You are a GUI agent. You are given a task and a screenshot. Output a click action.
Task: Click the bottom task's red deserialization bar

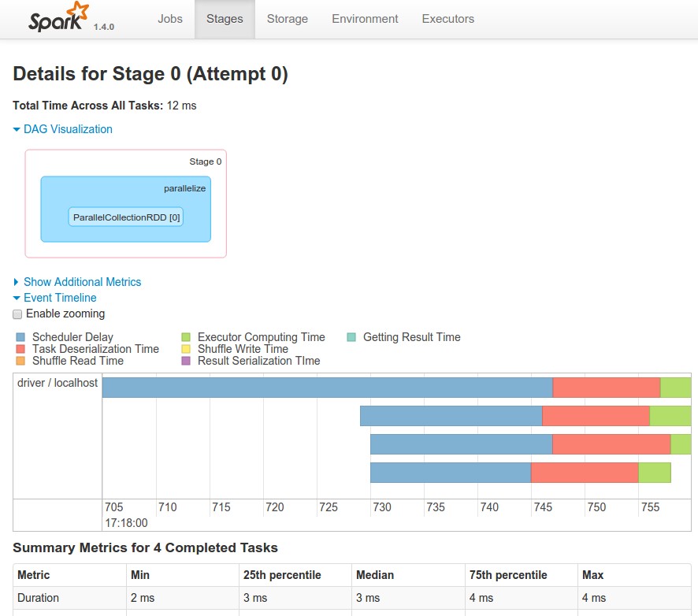585,473
